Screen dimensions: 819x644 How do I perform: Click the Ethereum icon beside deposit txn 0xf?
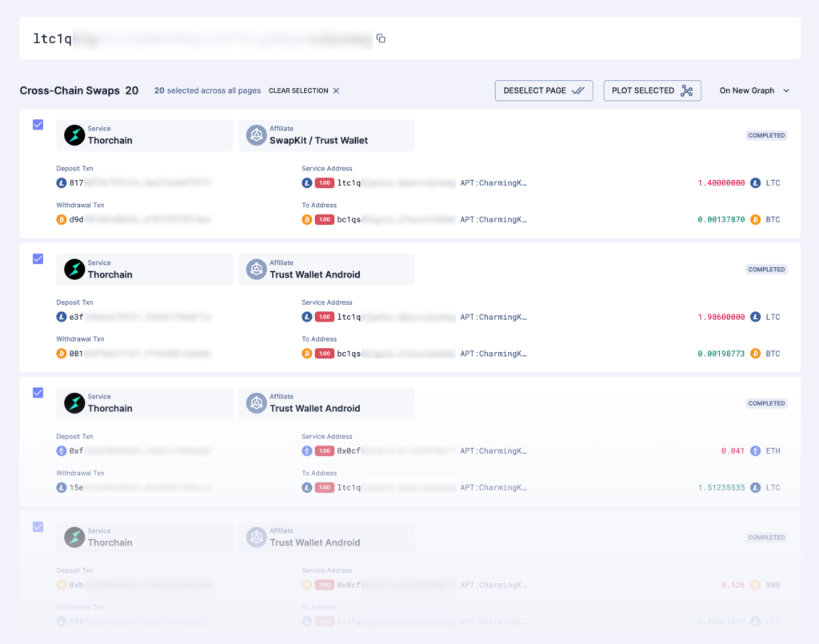(x=62, y=450)
